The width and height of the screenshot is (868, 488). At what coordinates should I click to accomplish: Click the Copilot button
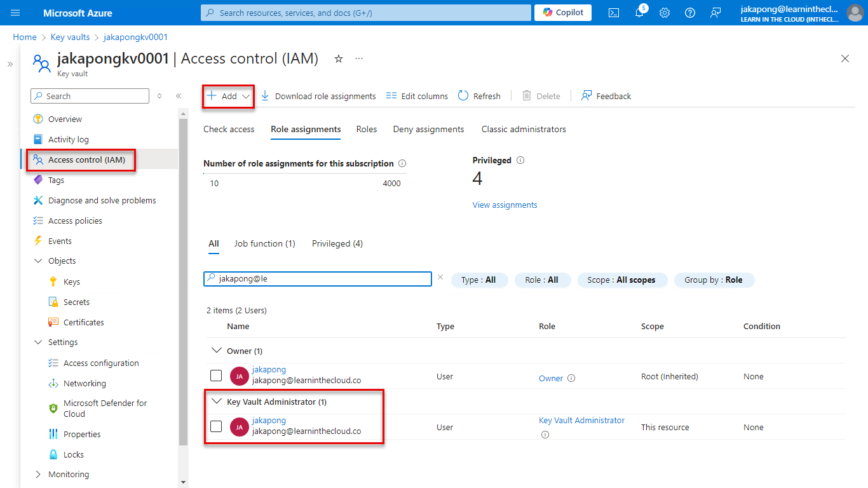(x=563, y=13)
